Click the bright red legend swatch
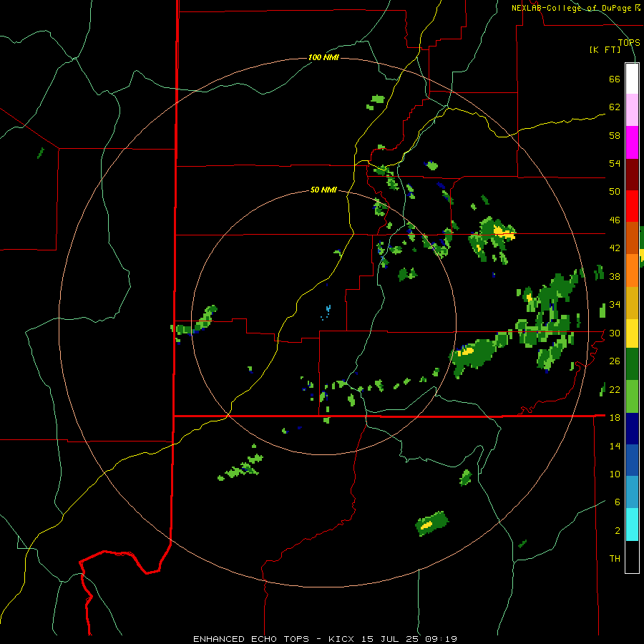644x644 pixels. pyautogui.click(x=632, y=206)
